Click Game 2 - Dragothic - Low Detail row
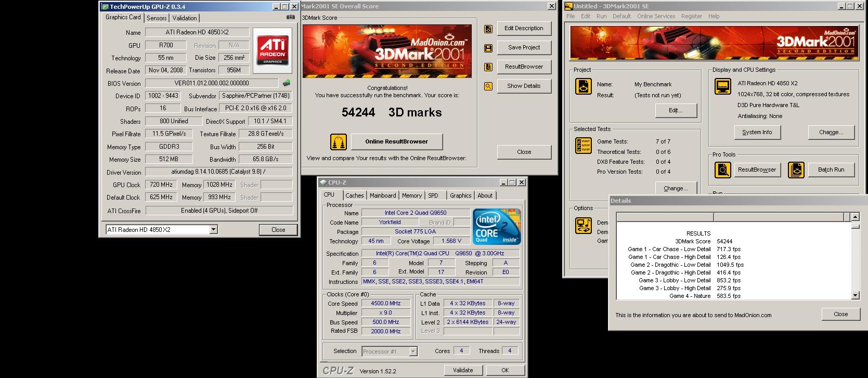This screenshot has height=378, width=868. tap(687, 265)
